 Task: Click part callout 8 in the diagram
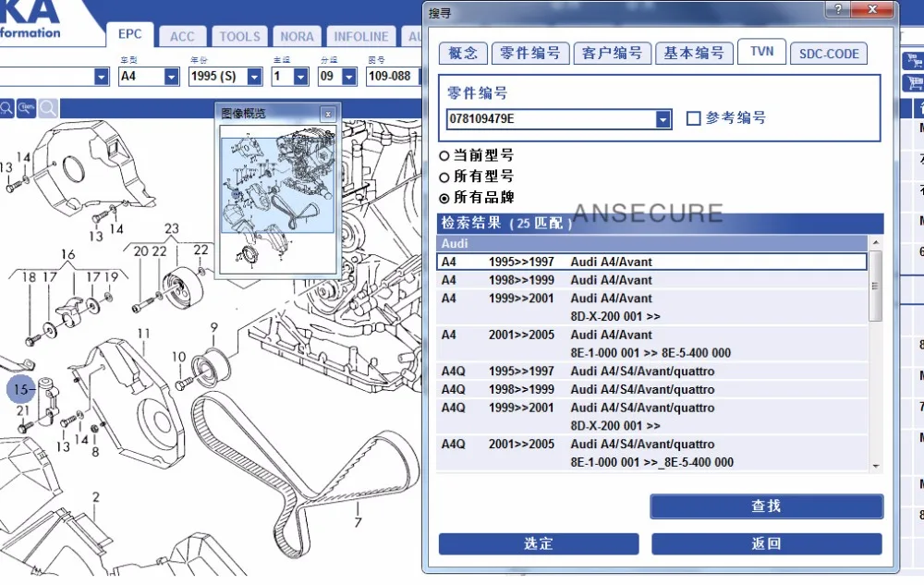95,452
